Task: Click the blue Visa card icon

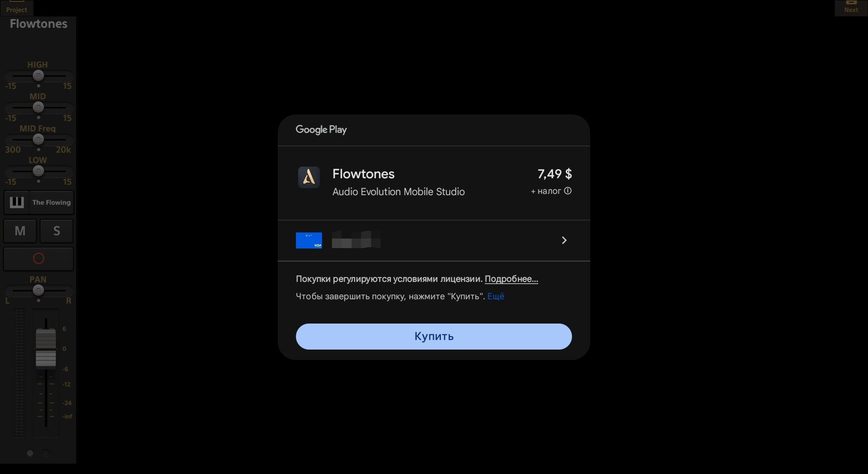Action: tap(309, 240)
